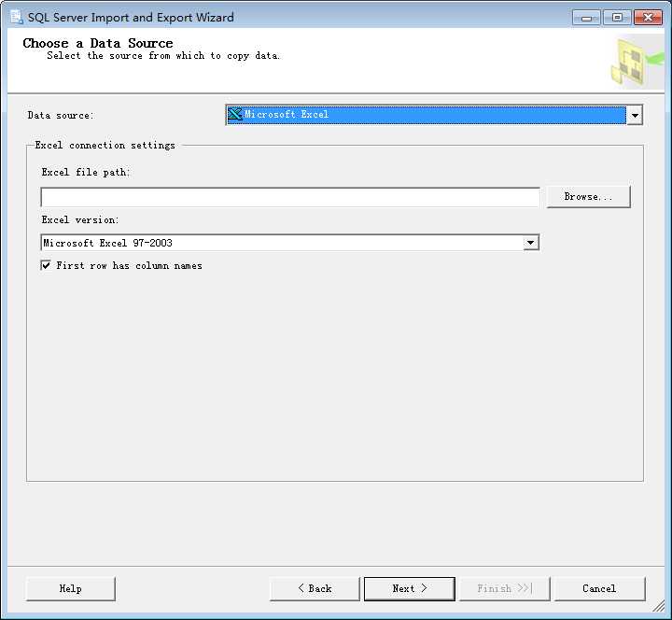The image size is (672, 620).
Task: Open the Microsoft Excel 97-2003 version combo box
Action: point(289,243)
